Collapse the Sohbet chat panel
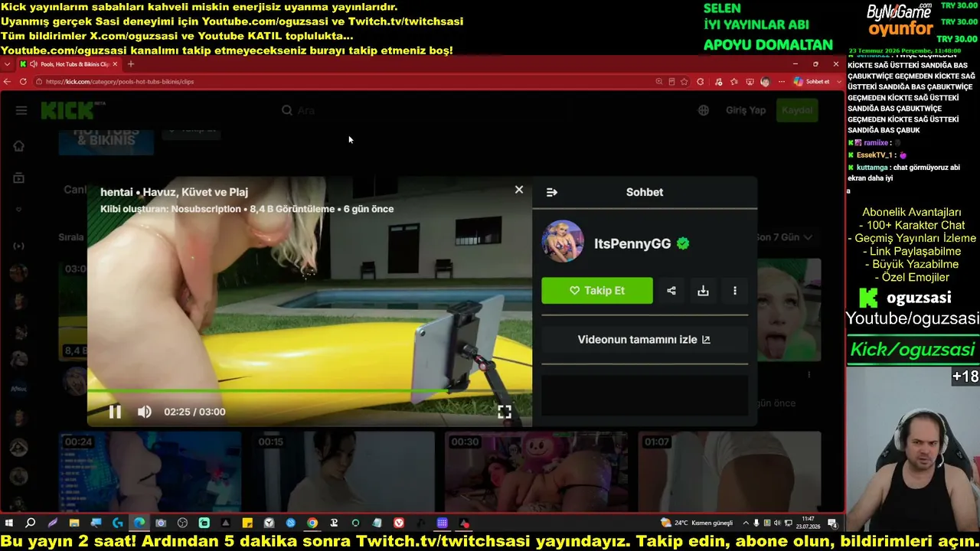Screen dimensions: 980x551 (552, 192)
